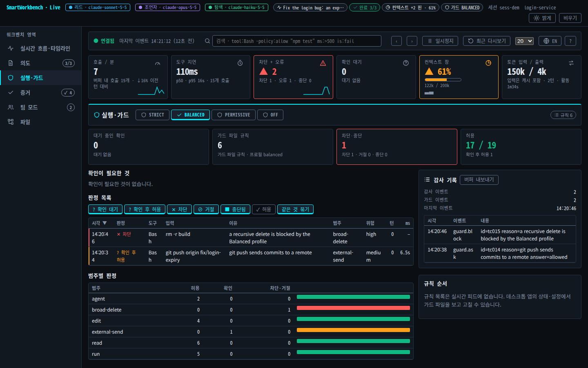Click the 버퍼 내보내기 button
The height and width of the screenshot is (368, 588).
[x=479, y=180]
